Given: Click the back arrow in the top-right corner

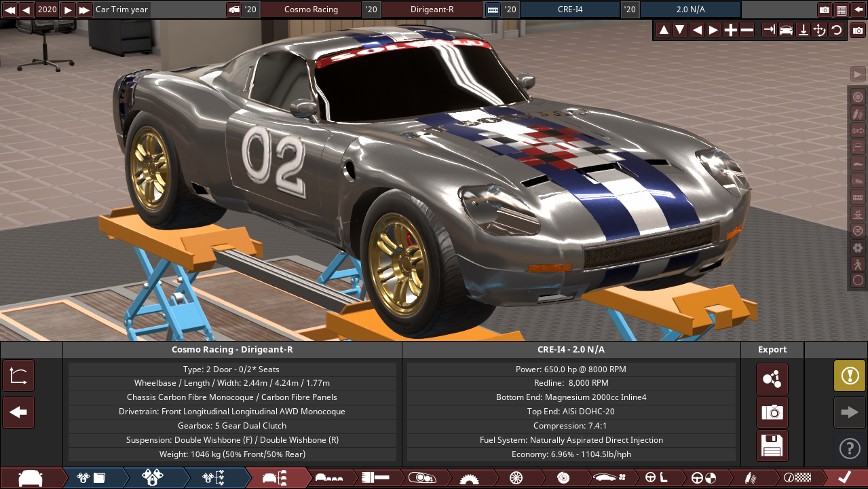Looking at the screenshot, I should click(x=858, y=10).
